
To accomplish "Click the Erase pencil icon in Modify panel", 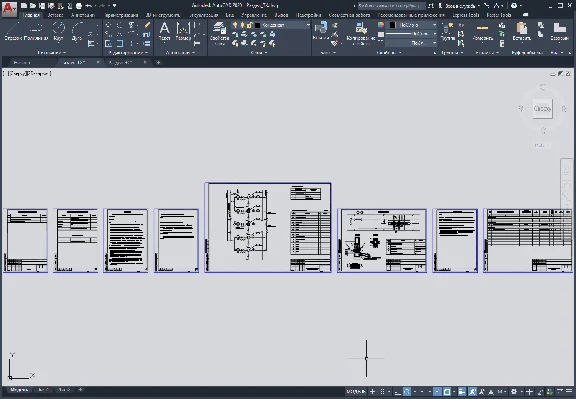I will (x=147, y=25).
